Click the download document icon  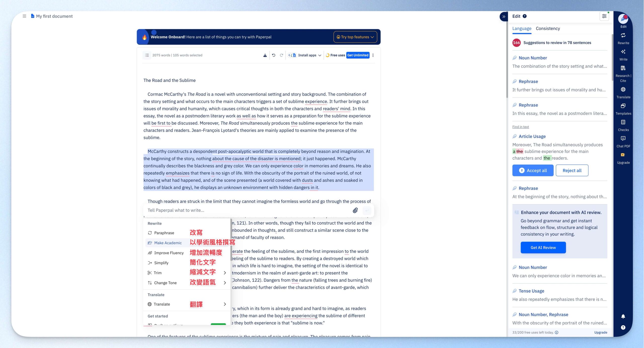[265, 55]
